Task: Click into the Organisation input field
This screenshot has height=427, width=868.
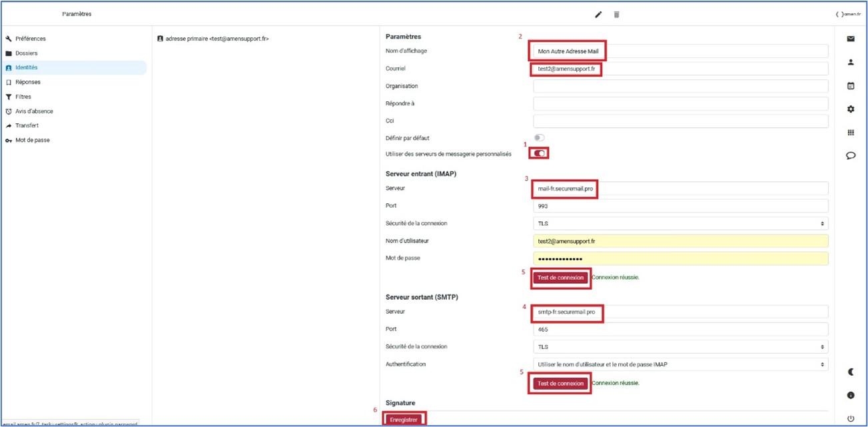Action: 680,86
